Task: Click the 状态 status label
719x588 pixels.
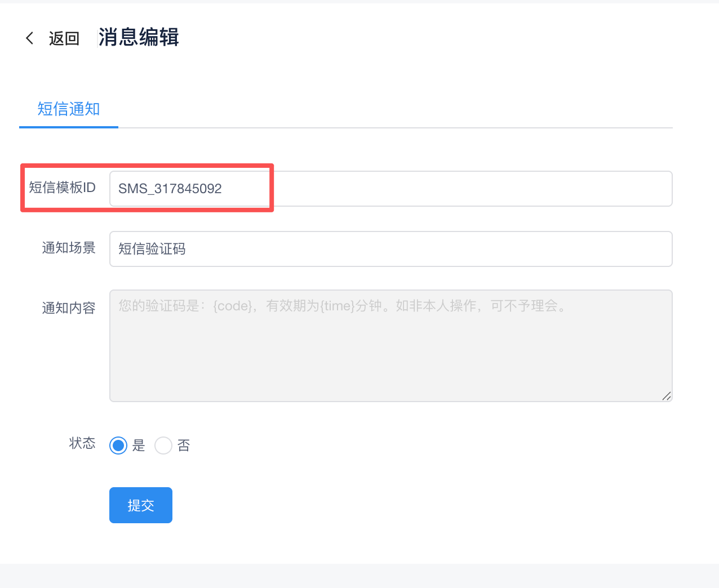Action: click(82, 443)
